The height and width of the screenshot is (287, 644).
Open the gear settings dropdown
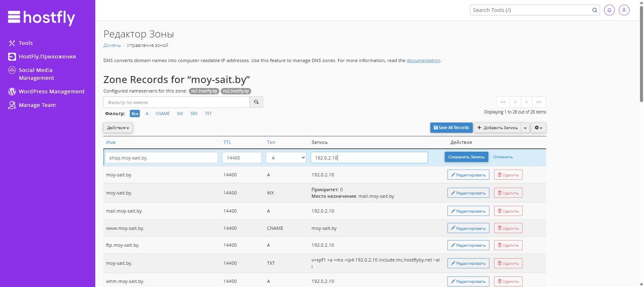click(538, 128)
